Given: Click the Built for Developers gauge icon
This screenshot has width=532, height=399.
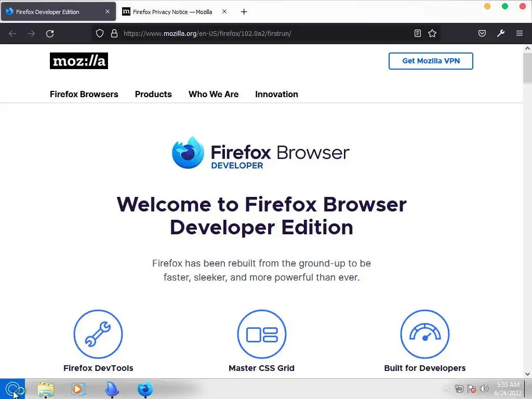Looking at the screenshot, I should 425,334.
